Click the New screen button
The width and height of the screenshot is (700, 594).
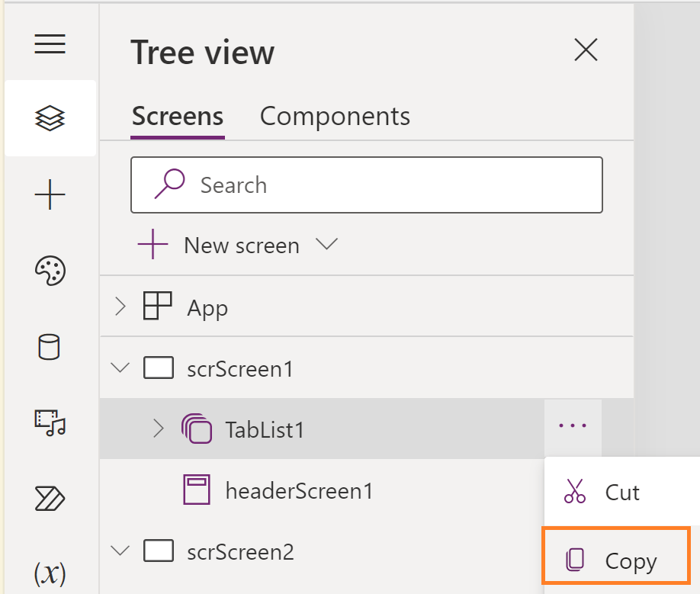220,246
